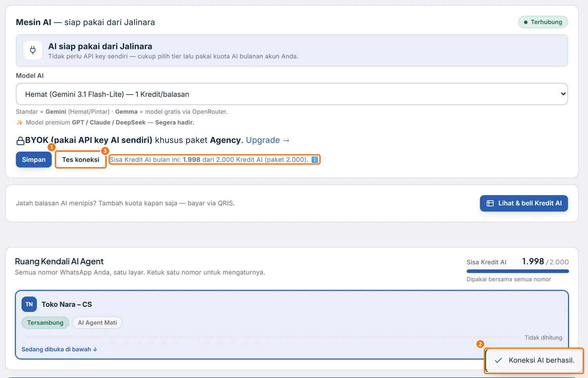Click the green dot in Terhubung badge
This screenshot has width=588, height=378.
(526, 22)
